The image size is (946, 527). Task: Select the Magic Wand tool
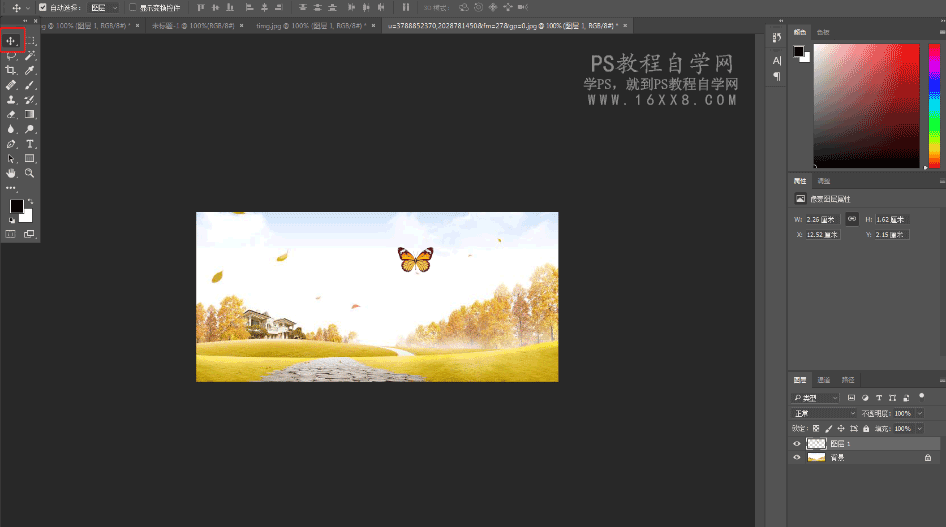coord(30,55)
